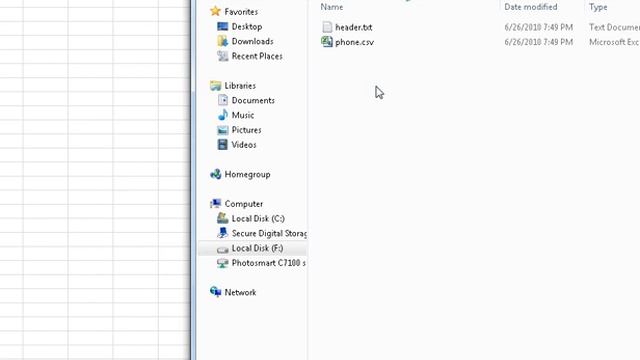Open the Downloads folder
The image size is (640, 360).
tap(252, 41)
